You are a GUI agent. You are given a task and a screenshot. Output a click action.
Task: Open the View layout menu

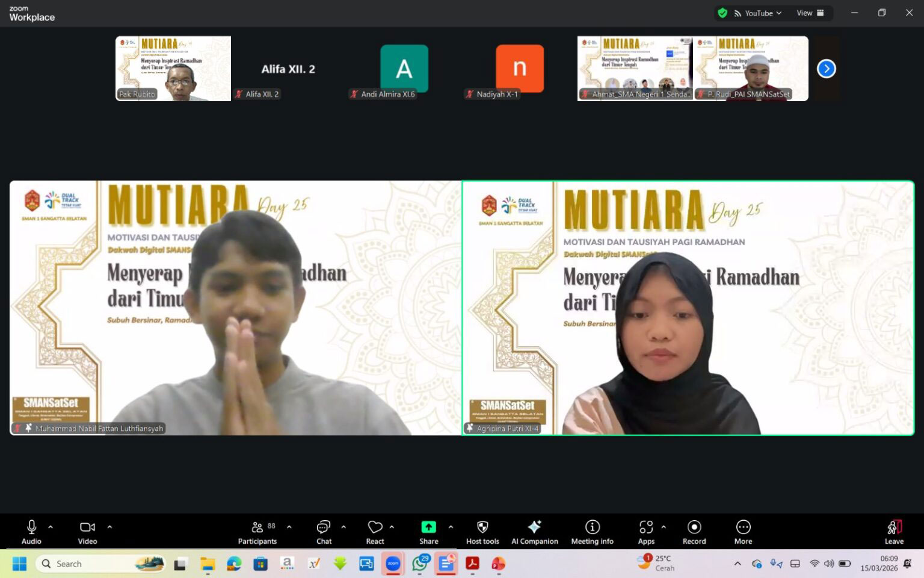pos(810,13)
